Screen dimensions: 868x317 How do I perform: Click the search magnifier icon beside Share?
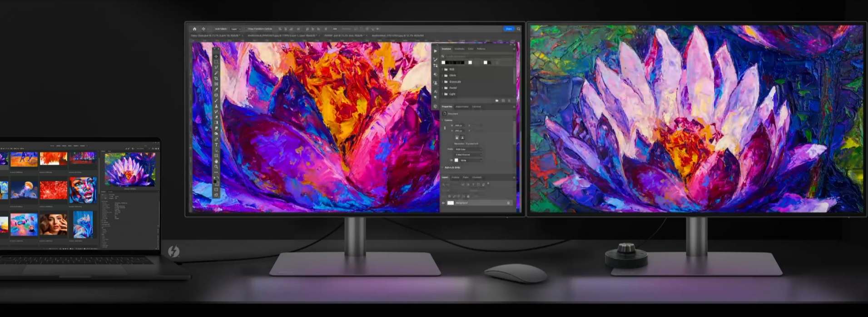click(518, 29)
